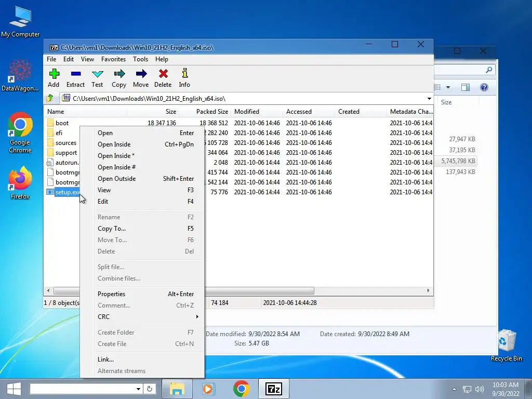Choose Open Inside in context menu
The width and height of the screenshot is (532, 399).
[x=142, y=144]
